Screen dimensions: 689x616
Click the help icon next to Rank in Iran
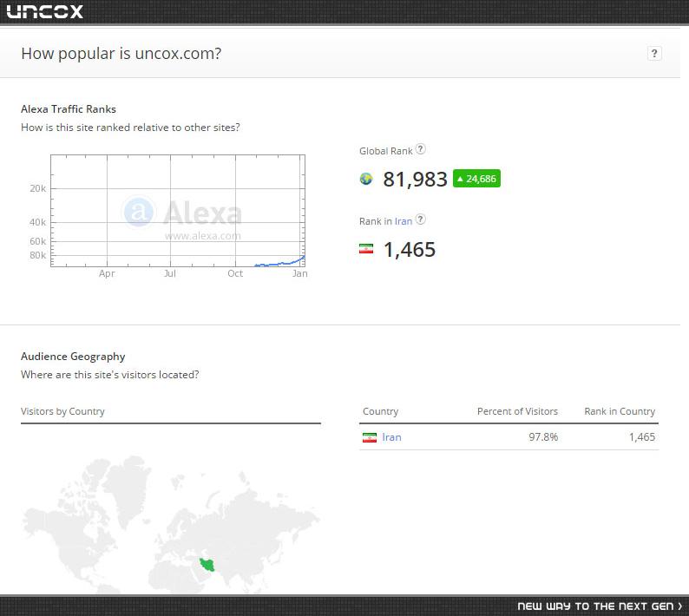coord(421,220)
